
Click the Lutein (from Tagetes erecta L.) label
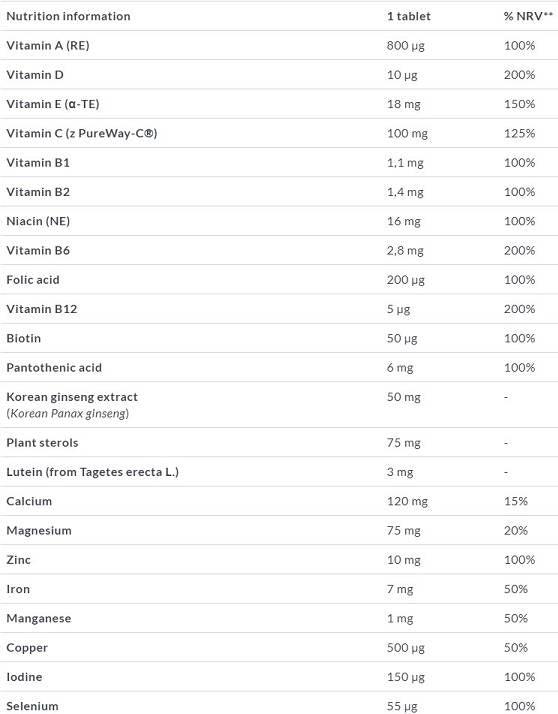coord(92,472)
